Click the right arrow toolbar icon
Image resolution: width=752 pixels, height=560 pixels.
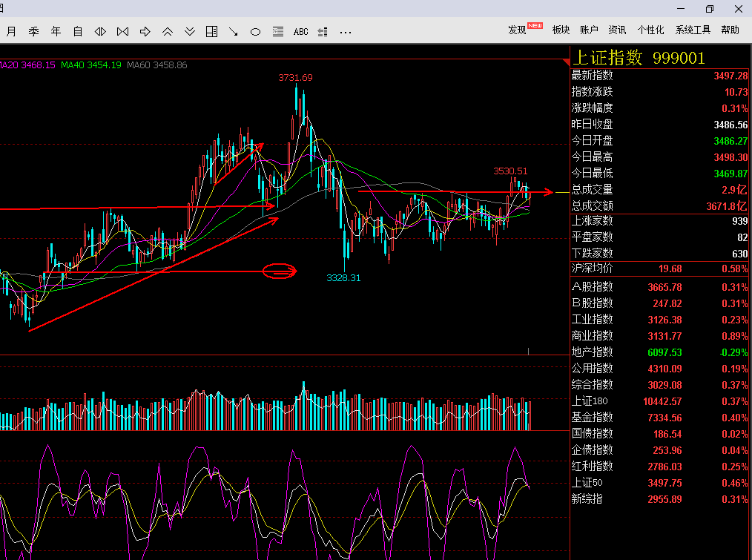pyautogui.click(x=145, y=32)
